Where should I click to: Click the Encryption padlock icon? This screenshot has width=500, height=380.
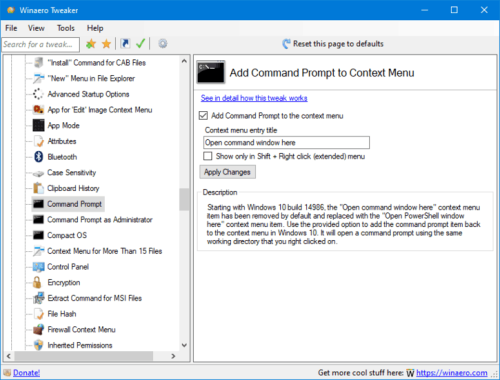(x=37, y=282)
